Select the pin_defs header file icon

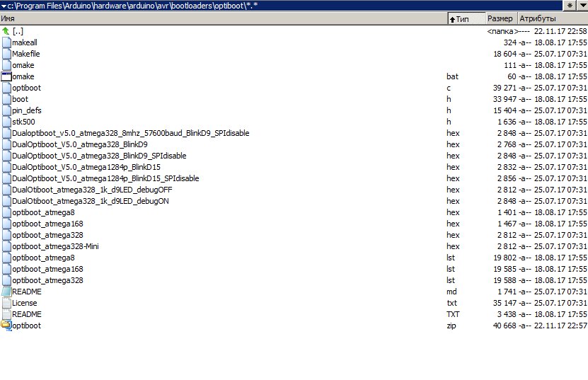pos(6,110)
